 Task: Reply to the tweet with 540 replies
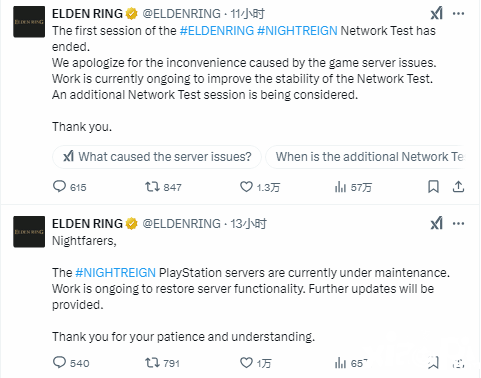click(x=59, y=362)
